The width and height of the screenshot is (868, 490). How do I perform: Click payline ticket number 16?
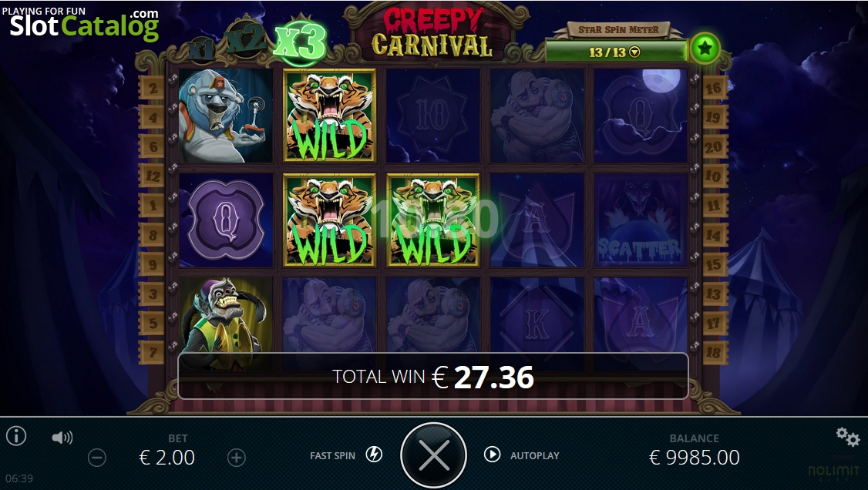coord(713,88)
